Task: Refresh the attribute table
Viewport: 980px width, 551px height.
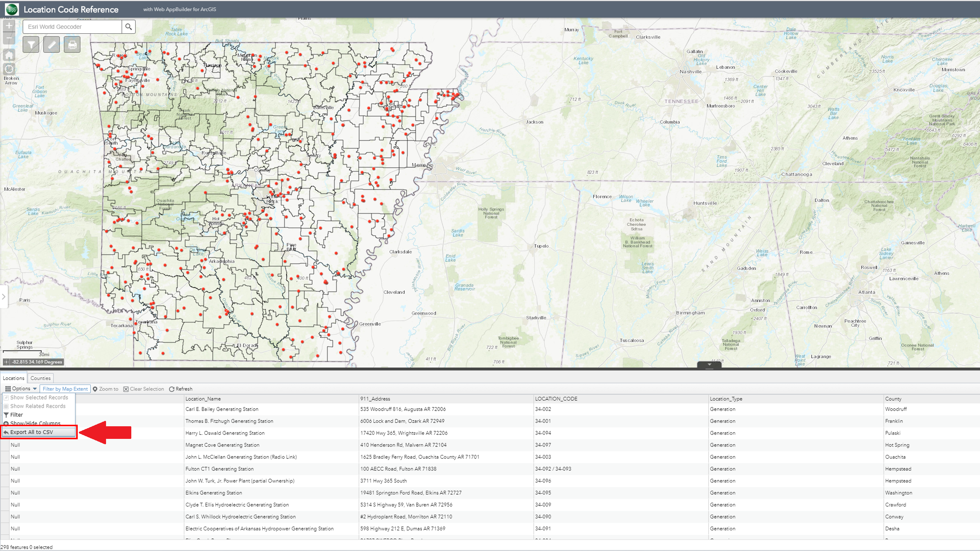Action: click(x=181, y=389)
